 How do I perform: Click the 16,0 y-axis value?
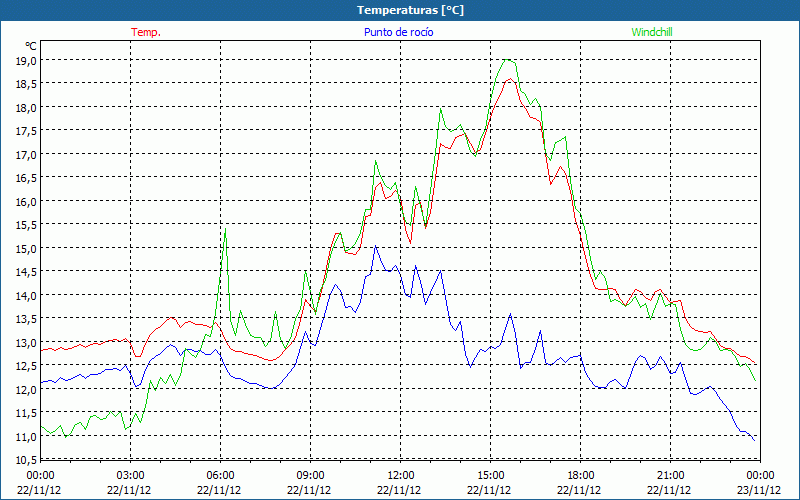(27, 202)
